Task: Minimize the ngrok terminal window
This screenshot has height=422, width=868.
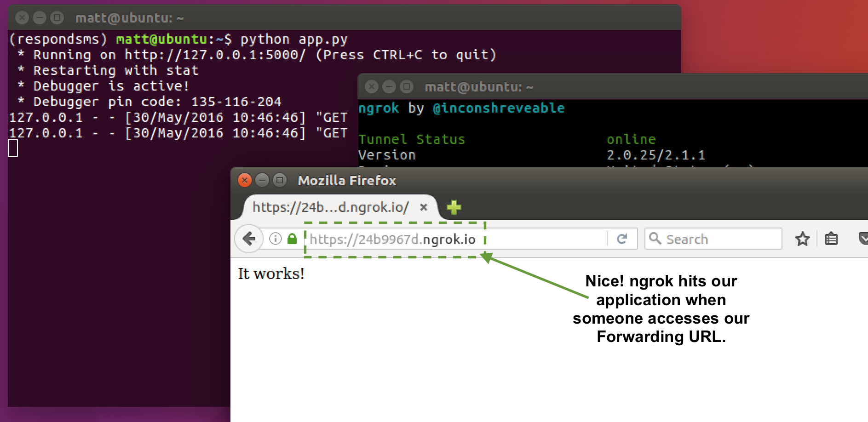Action: [x=389, y=86]
